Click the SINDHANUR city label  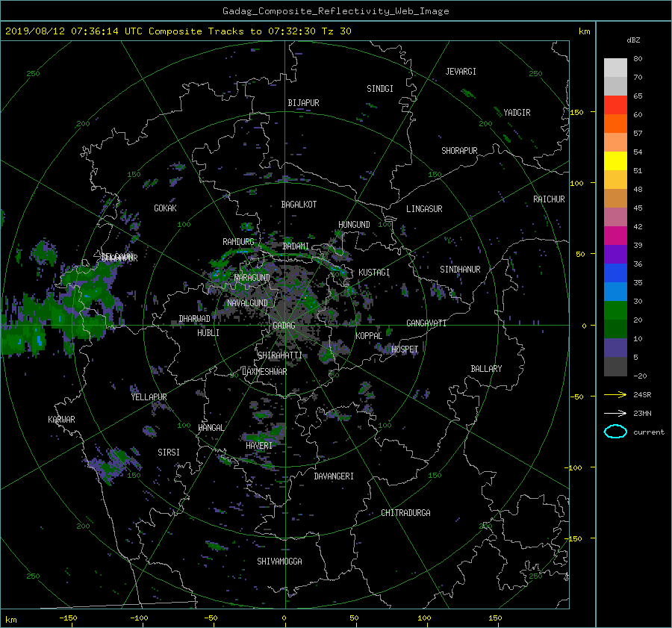pyautogui.click(x=460, y=270)
